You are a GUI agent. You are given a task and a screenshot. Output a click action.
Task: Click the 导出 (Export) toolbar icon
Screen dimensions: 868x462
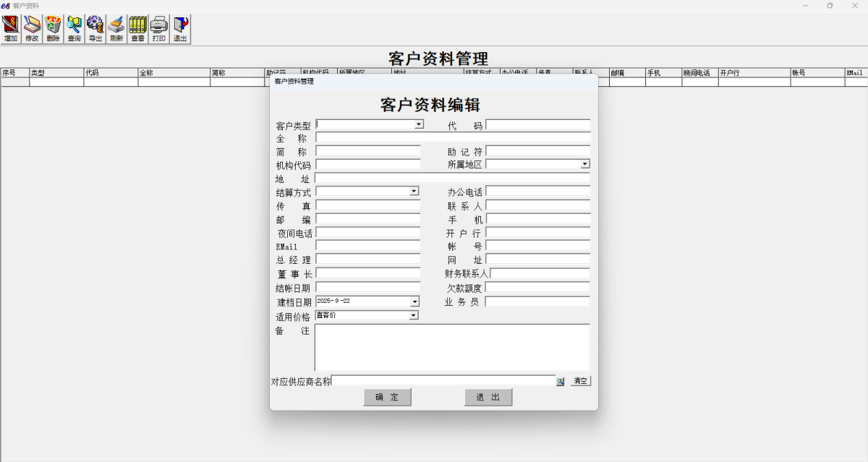pyautogui.click(x=94, y=27)
